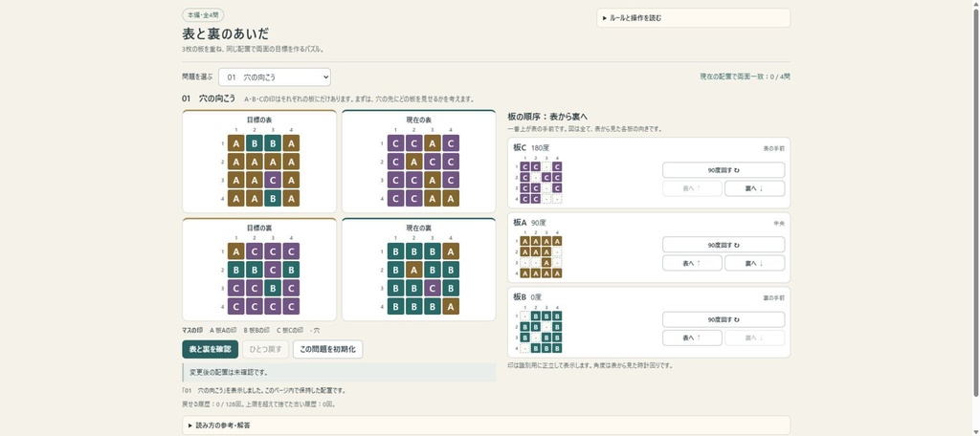Viewport: 980px width, 436px height.
Task: Click the 現在の裏 panel title
Action: (x=418, y=228)
